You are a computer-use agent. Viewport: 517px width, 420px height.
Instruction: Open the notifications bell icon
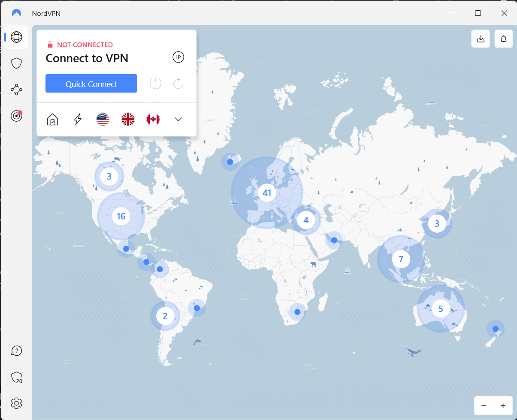(x=504, y=39)
